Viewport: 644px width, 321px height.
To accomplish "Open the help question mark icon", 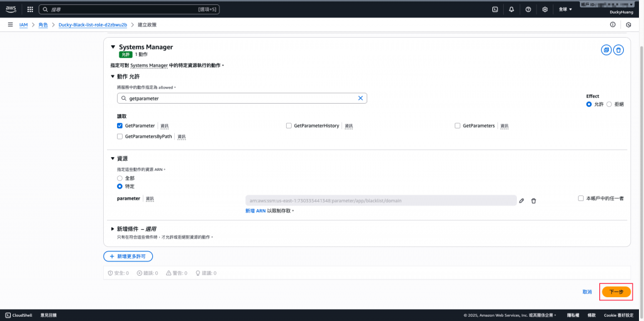I will coord(528,9).
